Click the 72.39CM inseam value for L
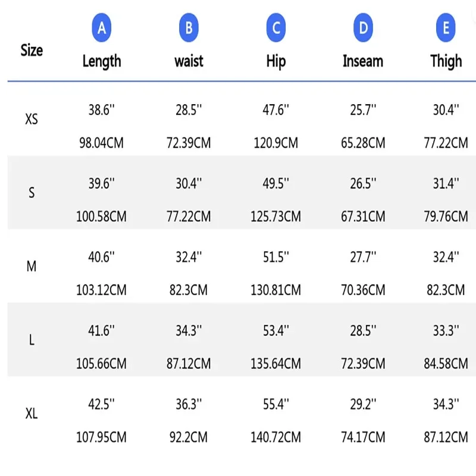Screen dimensions: 476x476 tap(363, 363)
